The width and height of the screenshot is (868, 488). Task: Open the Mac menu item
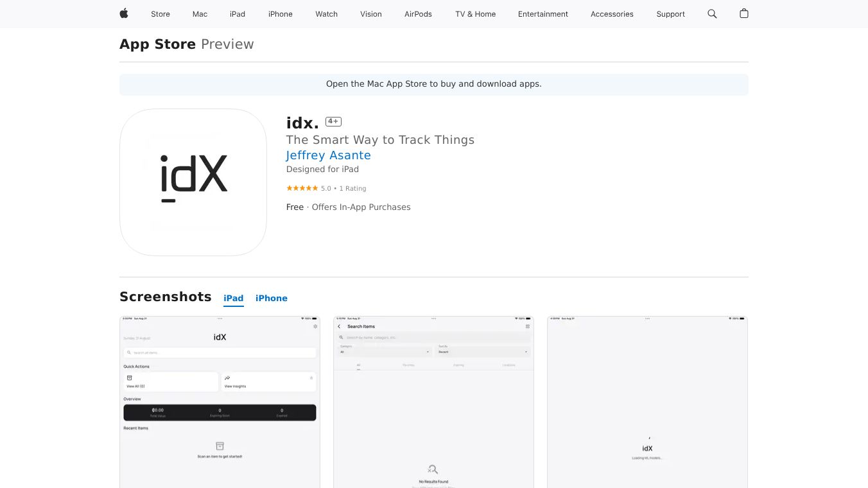(x=200, y=14)
